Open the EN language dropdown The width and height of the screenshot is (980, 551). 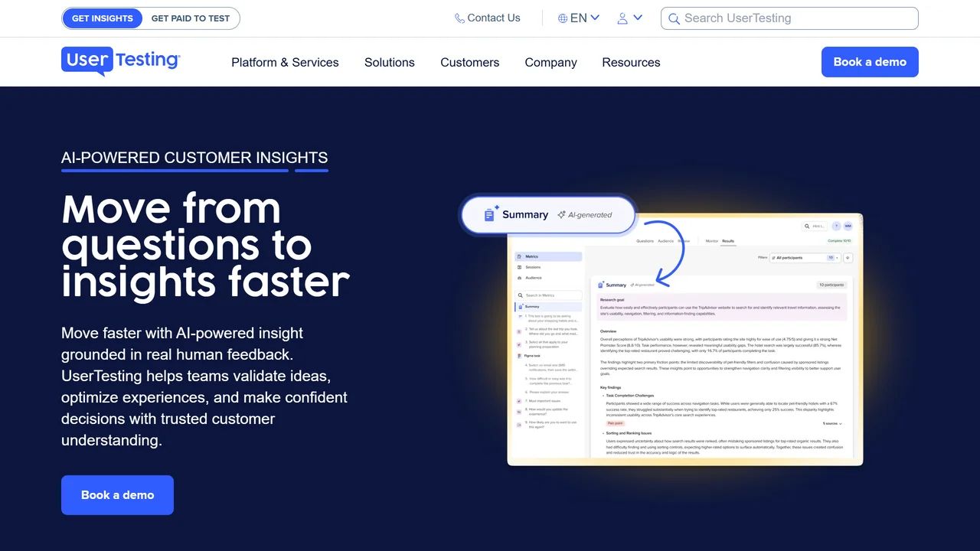coord(579,18)
